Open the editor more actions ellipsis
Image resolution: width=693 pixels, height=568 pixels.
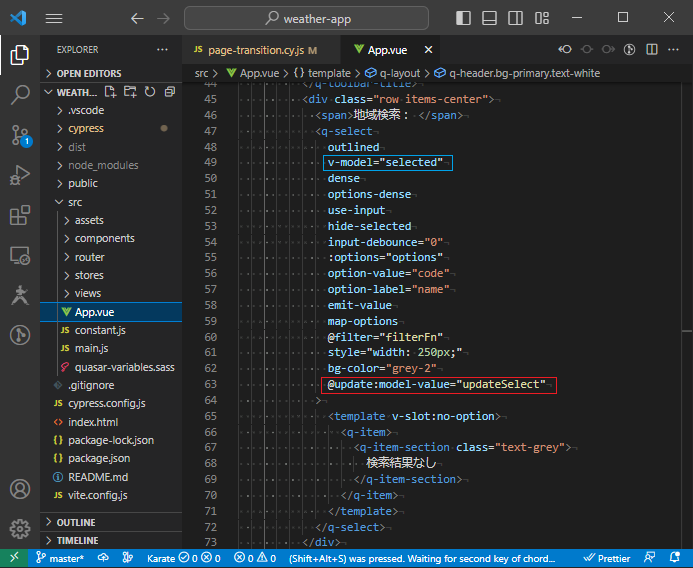(x=673, y=50)
